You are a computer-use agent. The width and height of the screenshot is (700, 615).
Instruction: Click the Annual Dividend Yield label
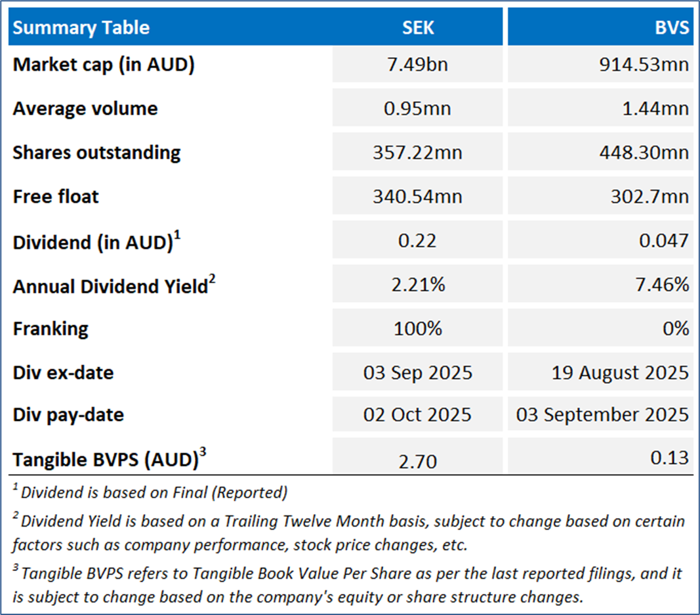110,286
